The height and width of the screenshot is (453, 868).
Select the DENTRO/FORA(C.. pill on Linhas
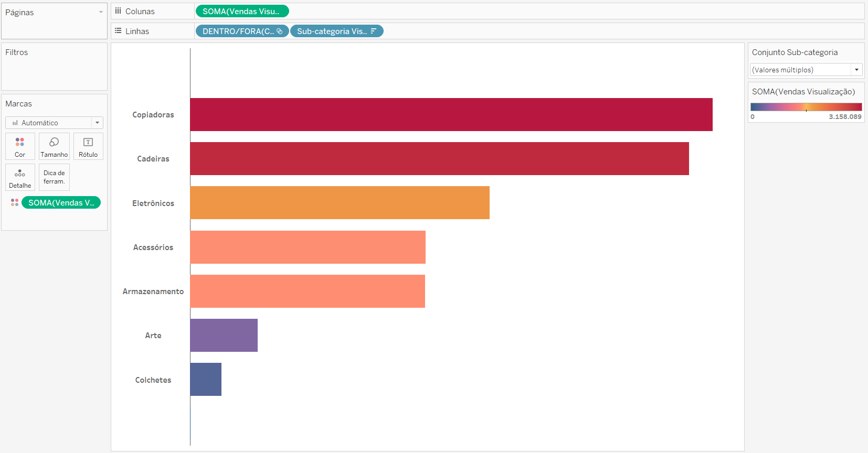[x=242, y=31]
